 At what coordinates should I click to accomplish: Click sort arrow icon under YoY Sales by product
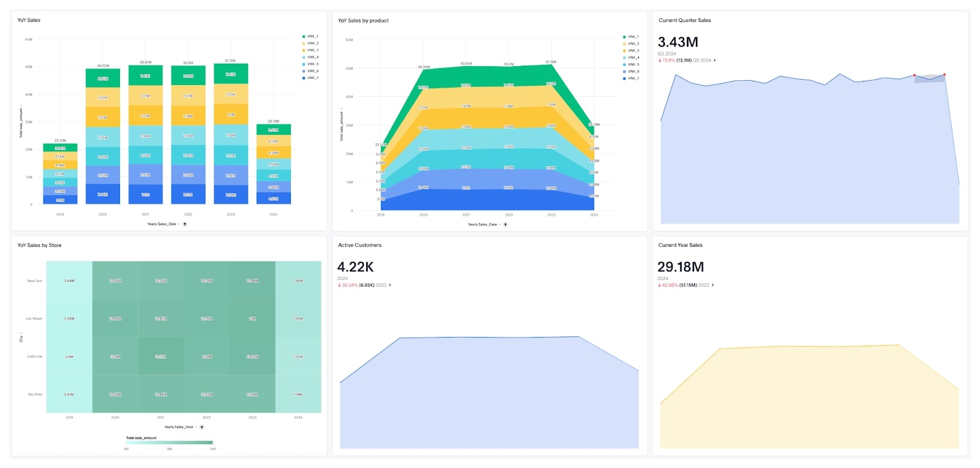(505, 225)
